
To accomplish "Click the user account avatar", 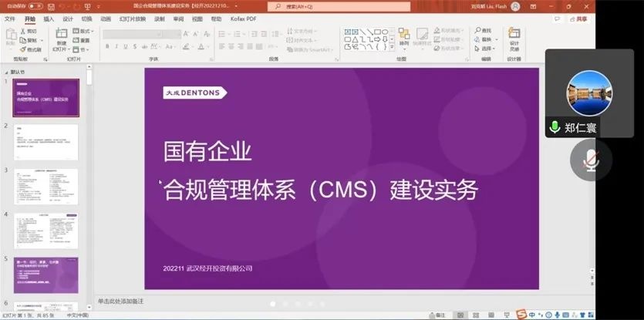I will (515, 7).
